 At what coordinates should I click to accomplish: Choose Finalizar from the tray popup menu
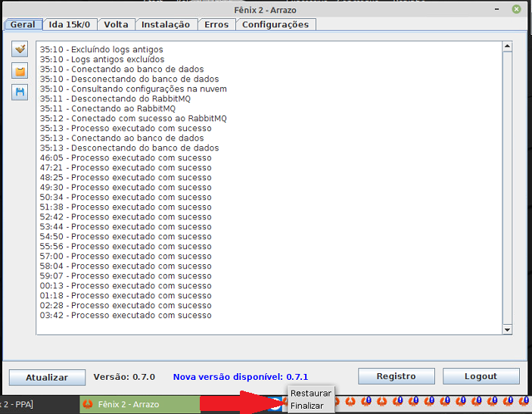click(307, 406)
